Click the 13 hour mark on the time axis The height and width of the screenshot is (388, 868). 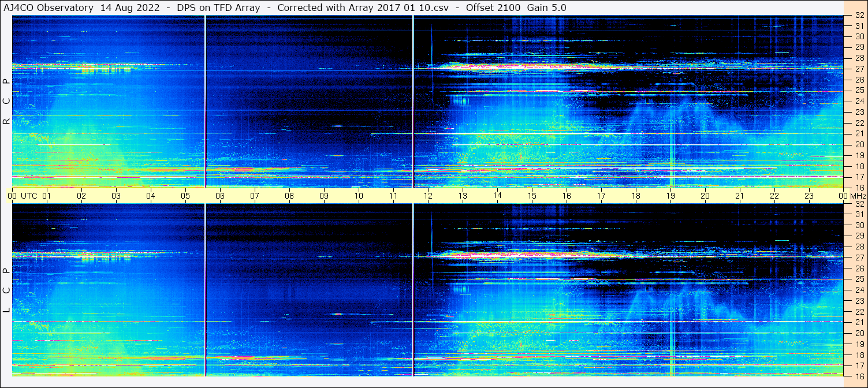pos(463,196)
